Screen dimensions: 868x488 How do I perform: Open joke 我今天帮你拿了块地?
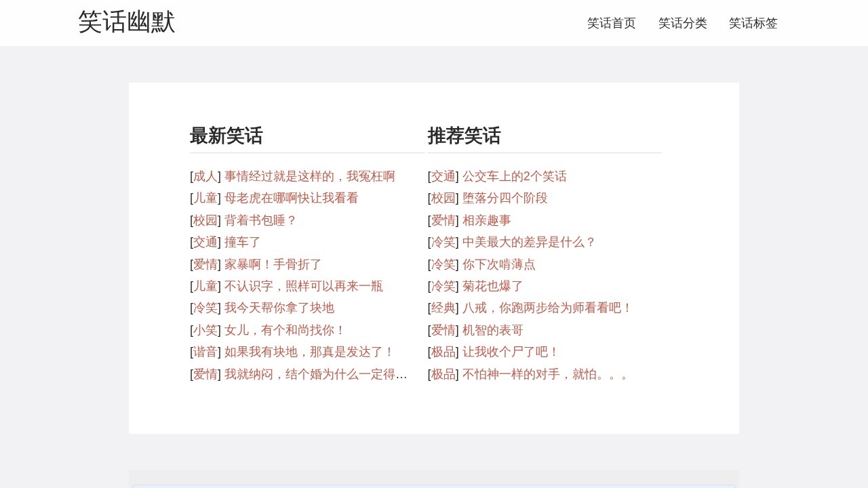[279, 308]
